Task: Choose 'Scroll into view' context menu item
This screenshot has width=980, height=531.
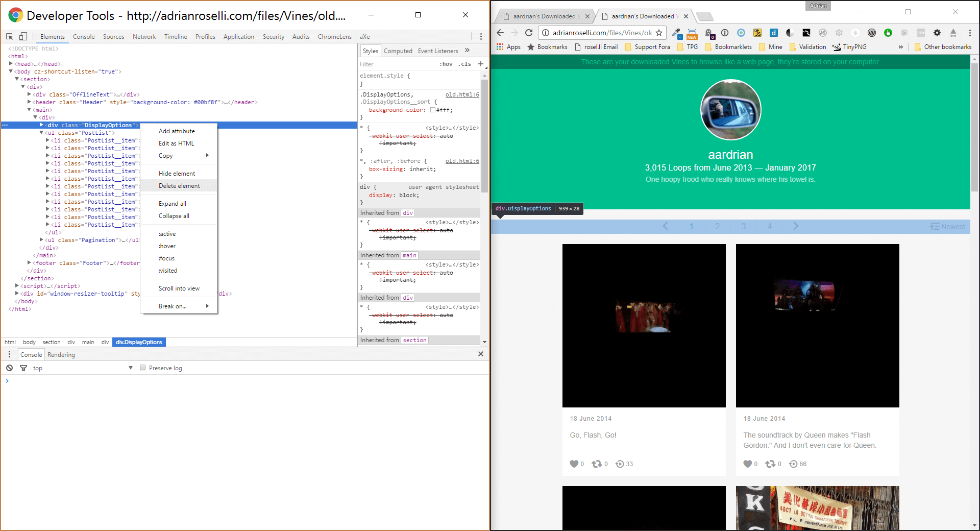Action: 179,288
